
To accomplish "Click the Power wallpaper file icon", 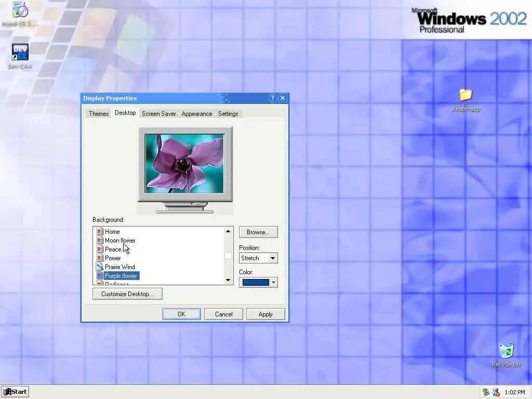I will tap(100, 258).
